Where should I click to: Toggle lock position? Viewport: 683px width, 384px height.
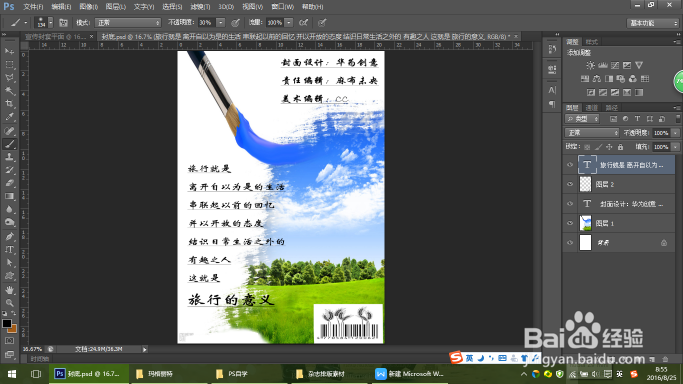(x=609, y=147)
